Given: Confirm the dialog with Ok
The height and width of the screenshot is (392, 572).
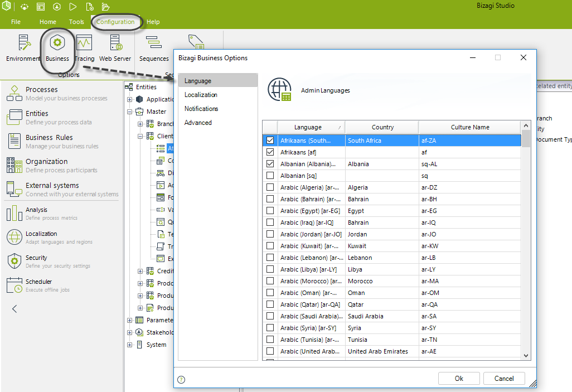Looking at the screenshot, I should (459, 379).
